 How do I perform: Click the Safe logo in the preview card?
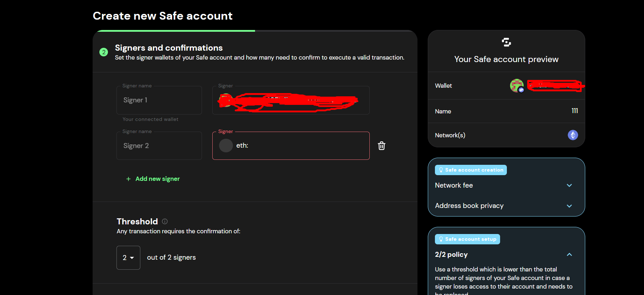(x=506, y=42)
